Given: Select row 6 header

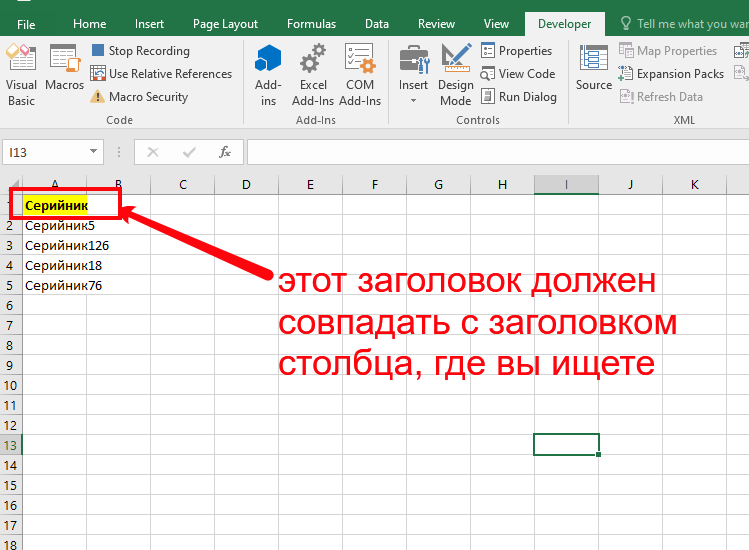Looking at the screenshot, I should [x=11, y=305].
